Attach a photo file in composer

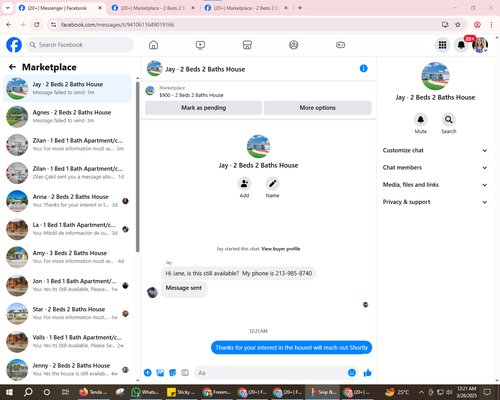(x=160, y=373)
